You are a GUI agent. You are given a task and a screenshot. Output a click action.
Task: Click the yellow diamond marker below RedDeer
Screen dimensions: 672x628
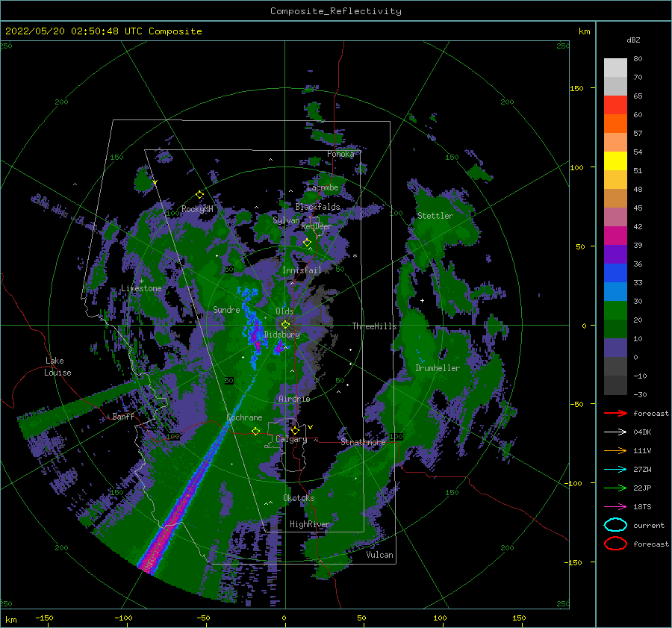pyautogui.click(x=307, y=243)
